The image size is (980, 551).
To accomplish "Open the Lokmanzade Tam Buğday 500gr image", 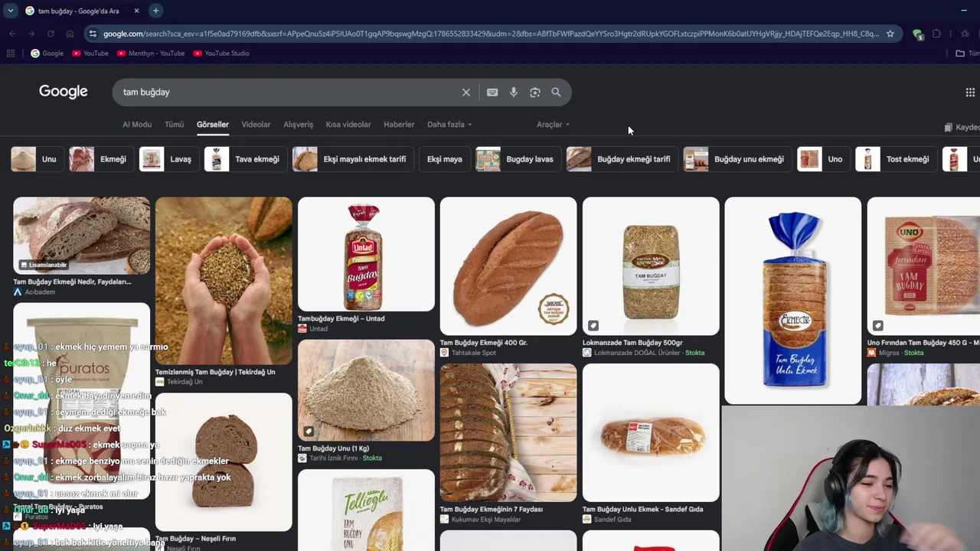I will [651, 266].
